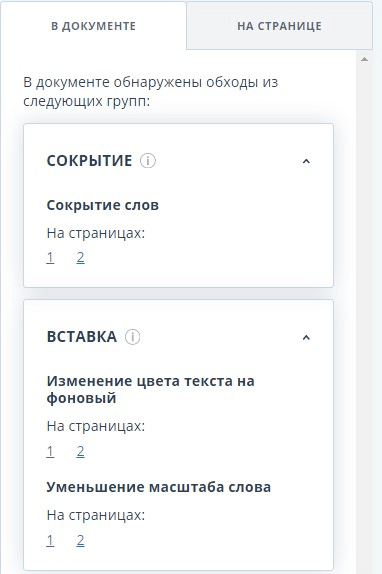Image resolution: width=382 pixels, height=574 pixels.
Task: Go to page 1 under Сокрытие слов
Action: tap(50, 258)
